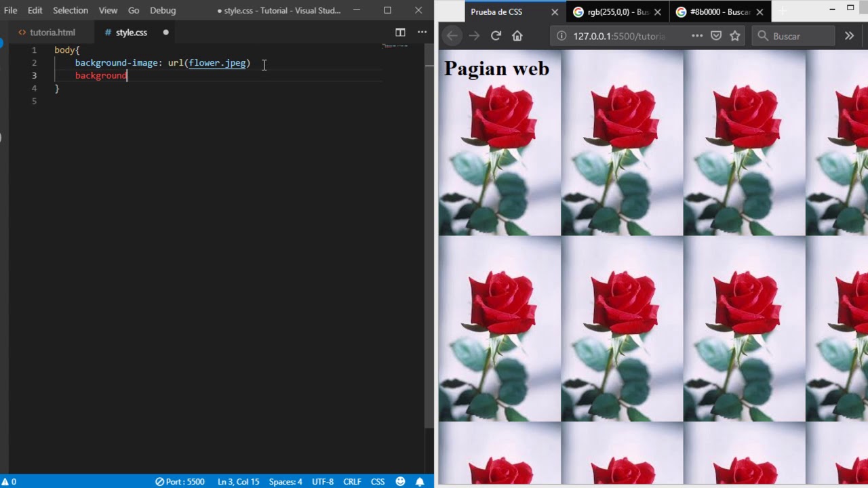This screenshot has width=868, height=488.
Task: Minimize the Visual Studio Code window
Action: (358, 10)
